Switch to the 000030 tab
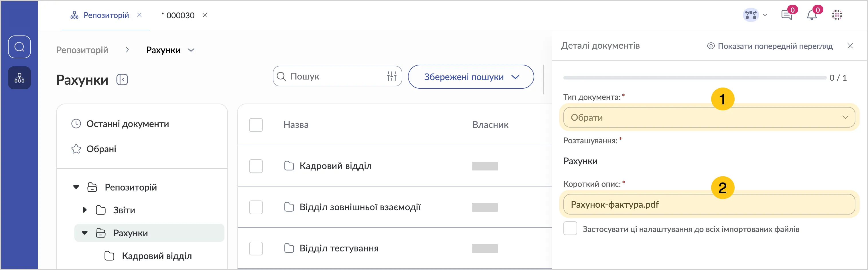 (x=180, y=15)
